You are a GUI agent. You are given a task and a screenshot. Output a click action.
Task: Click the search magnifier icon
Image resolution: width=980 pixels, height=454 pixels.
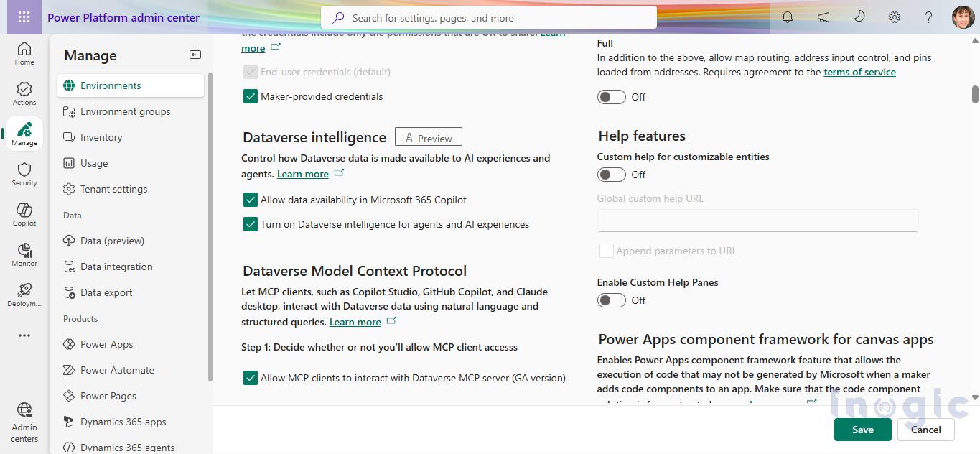tap(337, 18)
